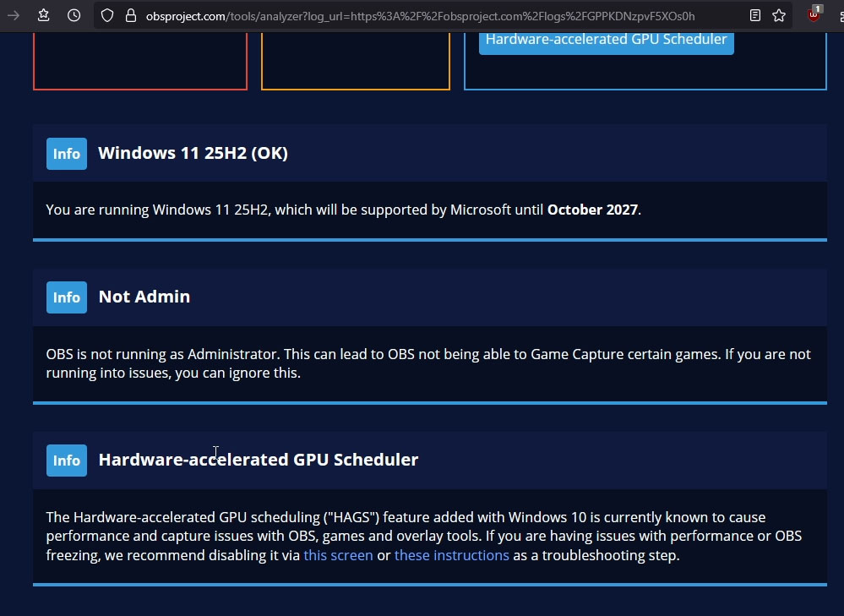Follow the "these instructions" link
This screenshot has width=844, height=616.
coord(451,555)
